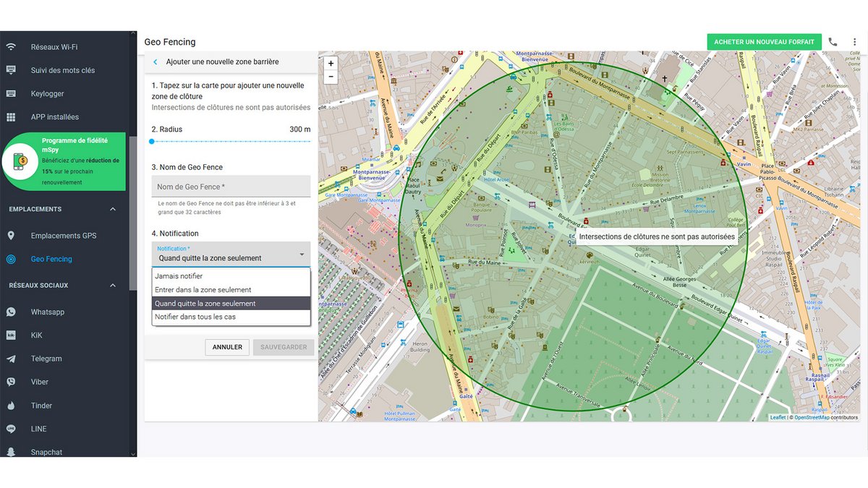This screenshot has width=868, height=488.
Task: Click ACHETER UN NOUVEAU FORFAIT button
Action: pyautogui.click(x=764, y=42)
